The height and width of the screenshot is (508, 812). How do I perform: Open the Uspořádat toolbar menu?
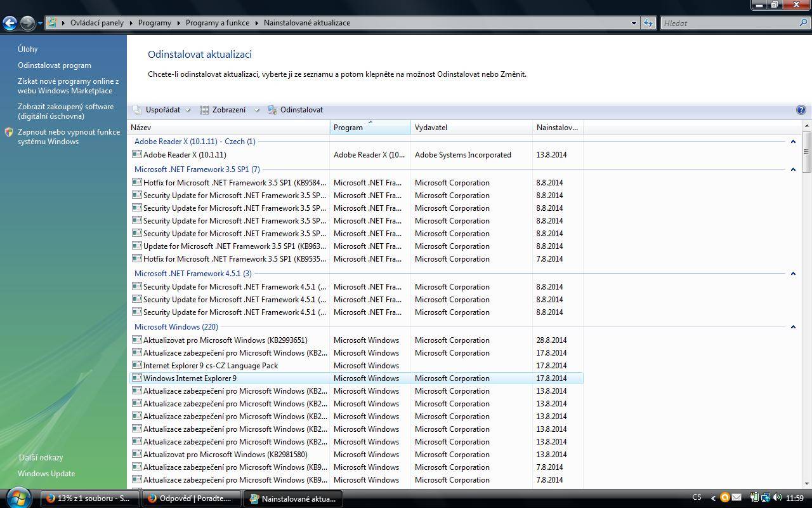pyautogui.click(x=162, y=110)
